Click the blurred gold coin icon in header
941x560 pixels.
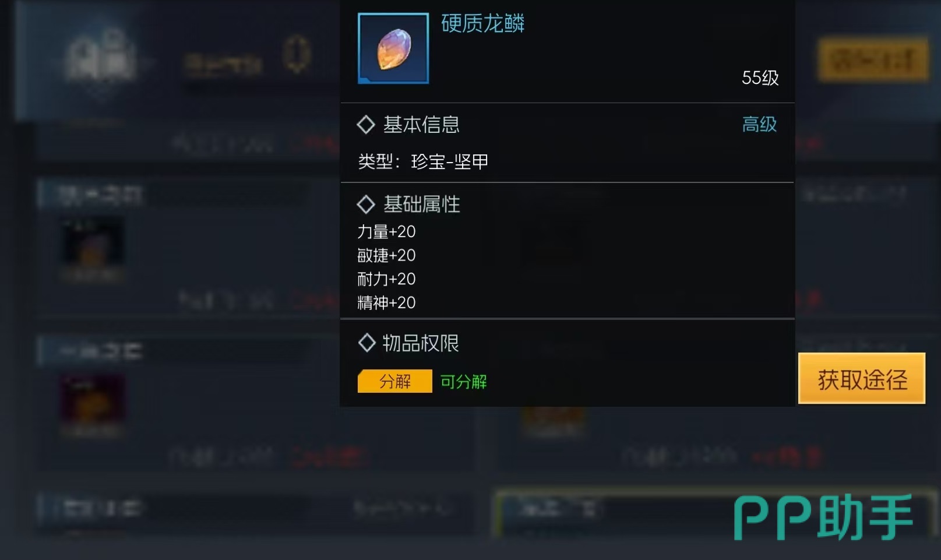pyautogui.click(x=297, y=54)
